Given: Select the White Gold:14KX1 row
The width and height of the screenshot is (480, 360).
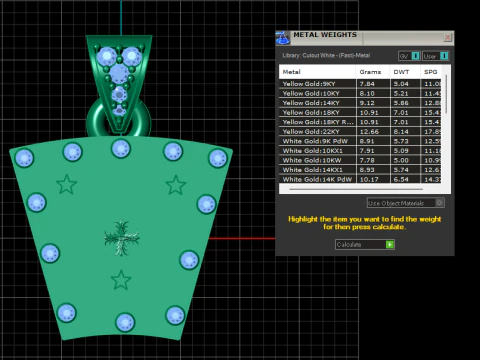Looking at the screenshot, I should (x=360, y=170).
